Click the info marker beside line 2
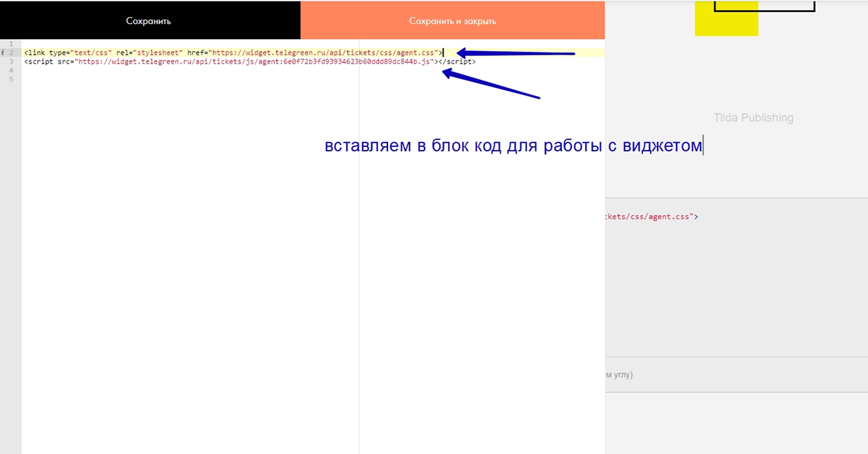Screen dimensions: 868x454 click(x=4, y=53)
